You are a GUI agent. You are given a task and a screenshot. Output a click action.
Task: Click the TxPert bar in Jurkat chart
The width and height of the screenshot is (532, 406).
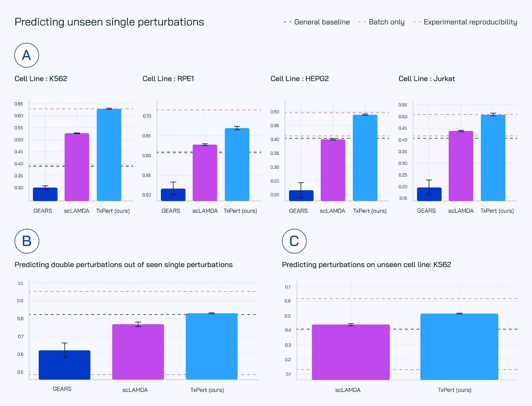pos(493,158)
